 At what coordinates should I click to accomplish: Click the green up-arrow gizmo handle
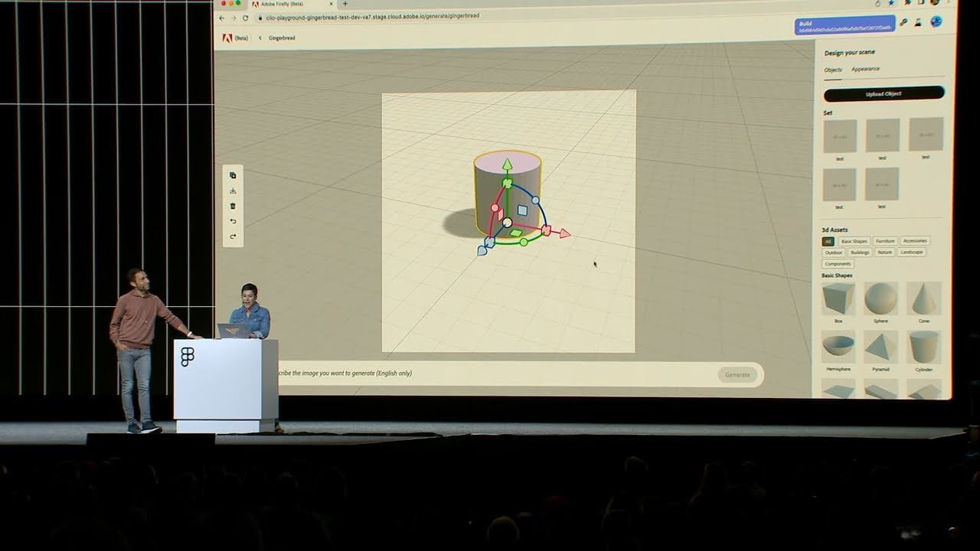coord(507,164)
